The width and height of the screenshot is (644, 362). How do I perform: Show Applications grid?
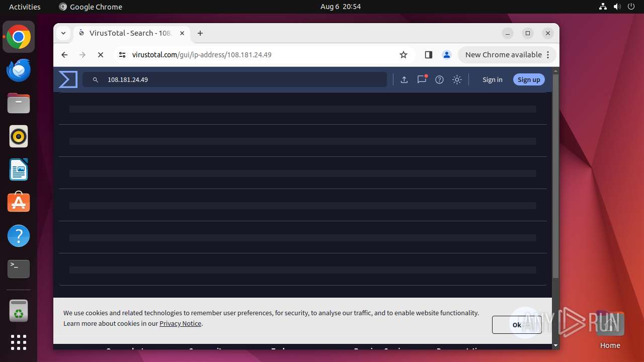point(19,342)
